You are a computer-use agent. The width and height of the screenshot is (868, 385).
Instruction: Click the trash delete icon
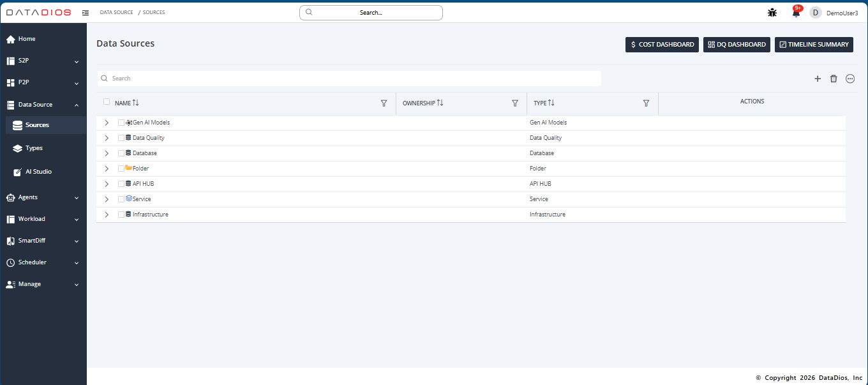834,79
